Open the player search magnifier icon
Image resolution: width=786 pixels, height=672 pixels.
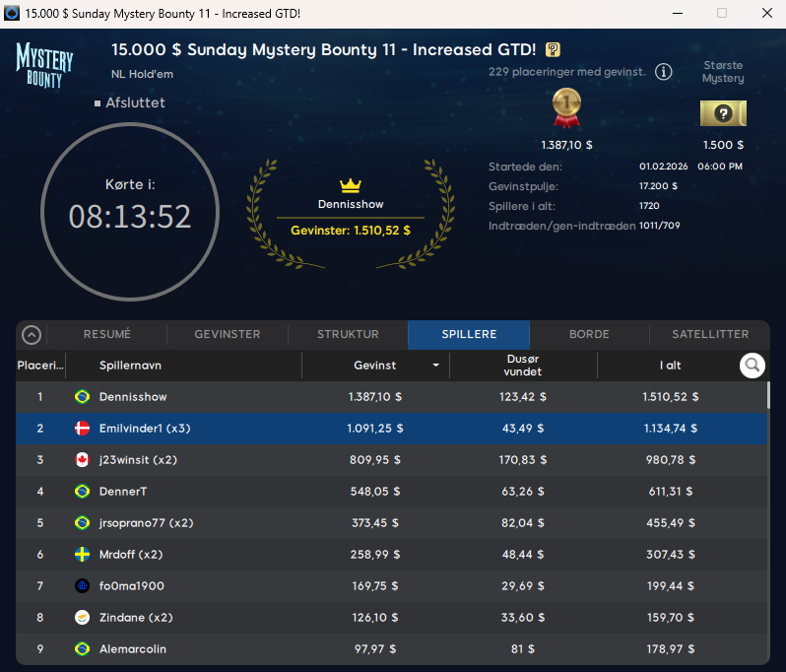(x=753, y=366)
